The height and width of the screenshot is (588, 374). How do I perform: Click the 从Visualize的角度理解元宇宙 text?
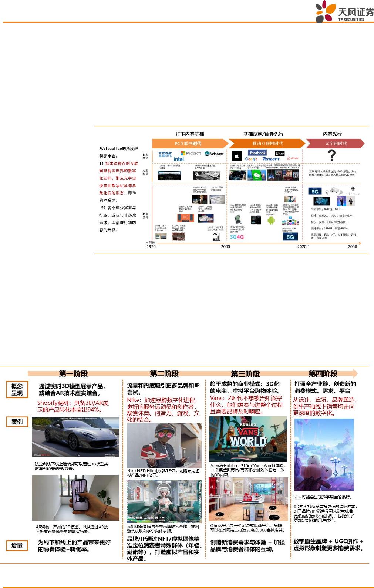pos(118,152)
